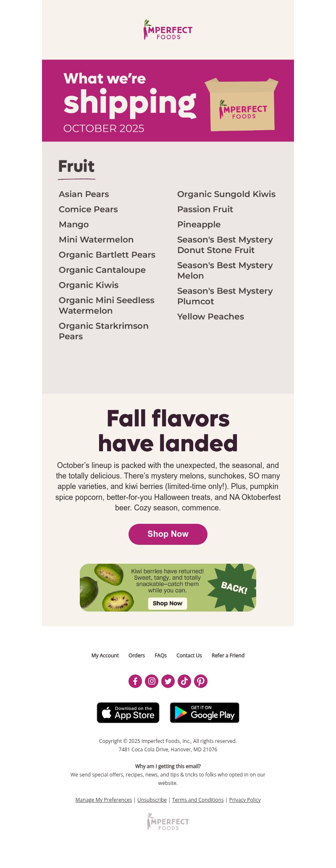Click the Unsubscribe link
This screenshot has width=336, height=868.
(152, 800)
